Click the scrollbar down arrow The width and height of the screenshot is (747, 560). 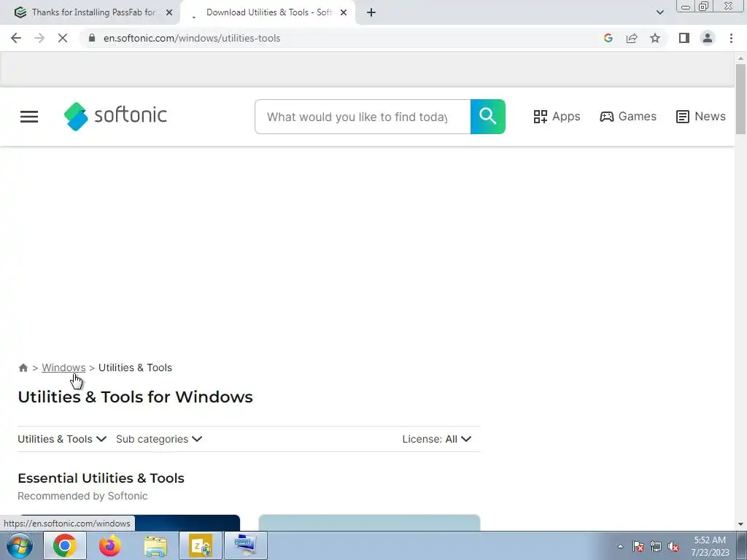740,525
